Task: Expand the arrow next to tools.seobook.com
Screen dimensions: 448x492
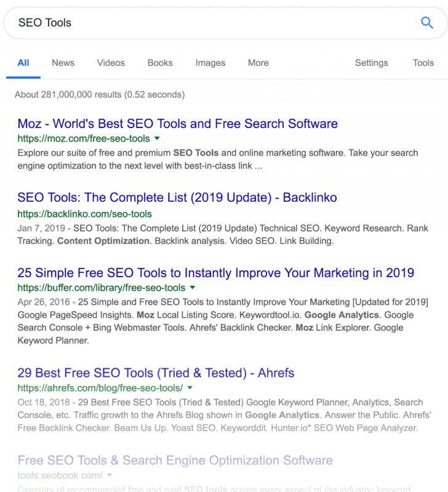Action: pos(110,475)
